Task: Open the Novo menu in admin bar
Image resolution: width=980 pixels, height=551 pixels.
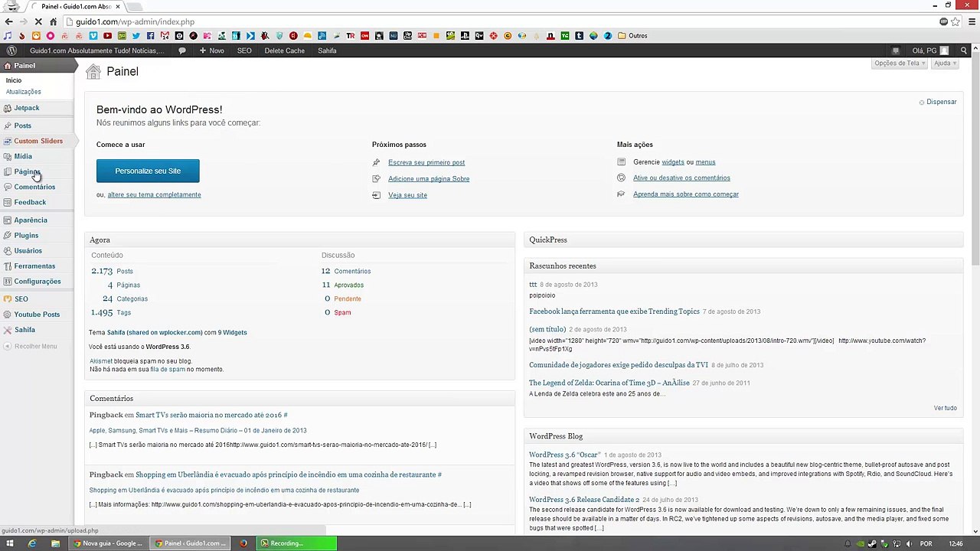Action: [x=211, y=51]
